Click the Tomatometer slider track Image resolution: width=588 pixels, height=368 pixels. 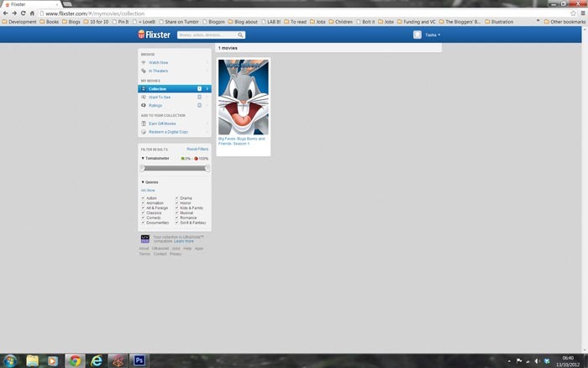coord(175,168)
